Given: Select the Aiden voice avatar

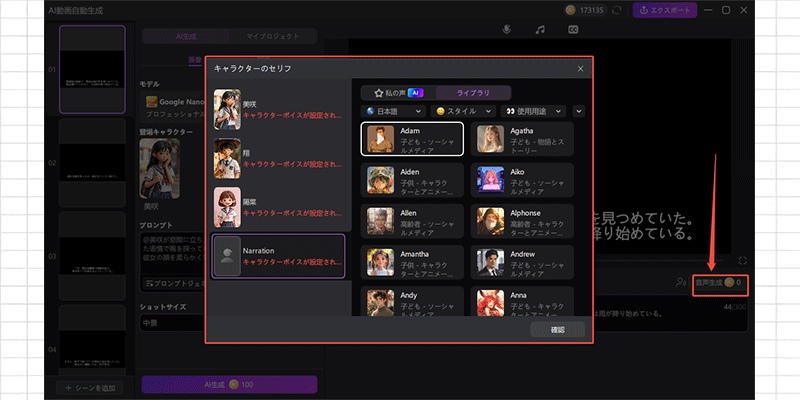Looking at the screenshot, I should tap(381, 180).
